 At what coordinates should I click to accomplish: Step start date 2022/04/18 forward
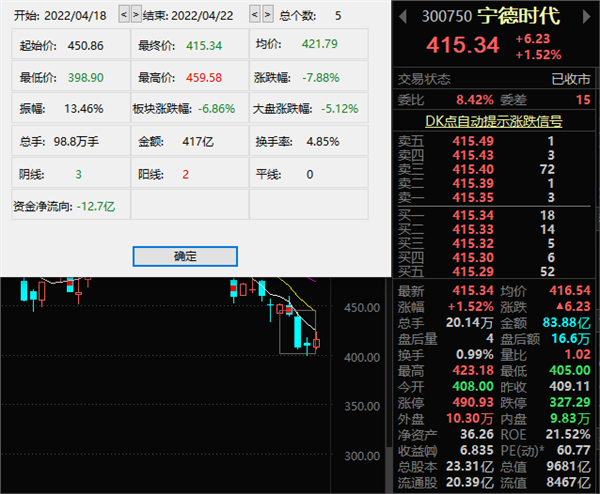tap(136, 15)
